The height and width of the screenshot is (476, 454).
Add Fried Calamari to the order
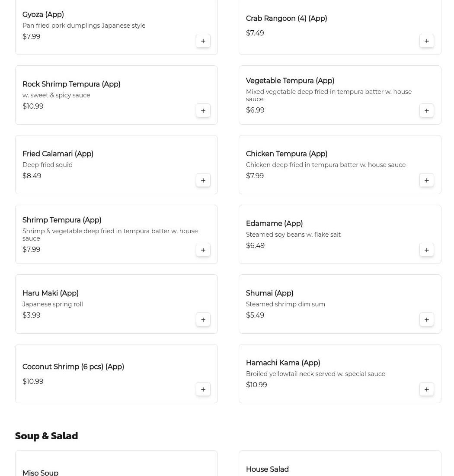pos(203,180)
